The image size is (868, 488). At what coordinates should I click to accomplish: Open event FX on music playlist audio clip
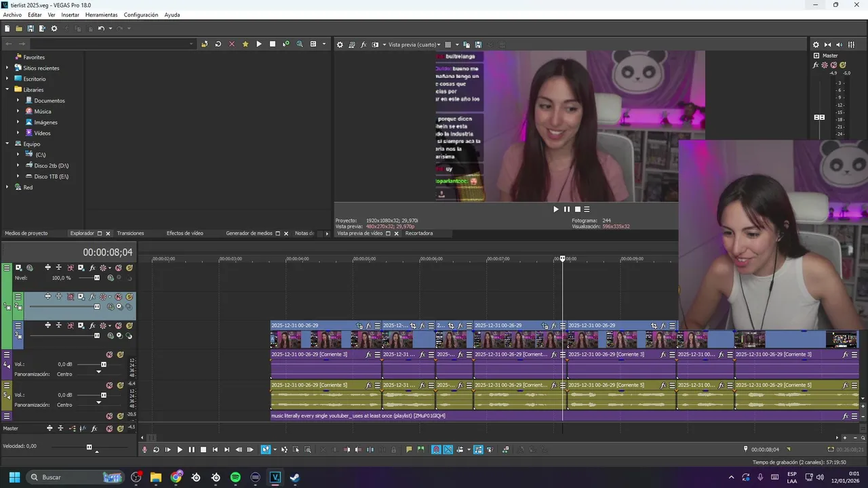click(846, 416)
